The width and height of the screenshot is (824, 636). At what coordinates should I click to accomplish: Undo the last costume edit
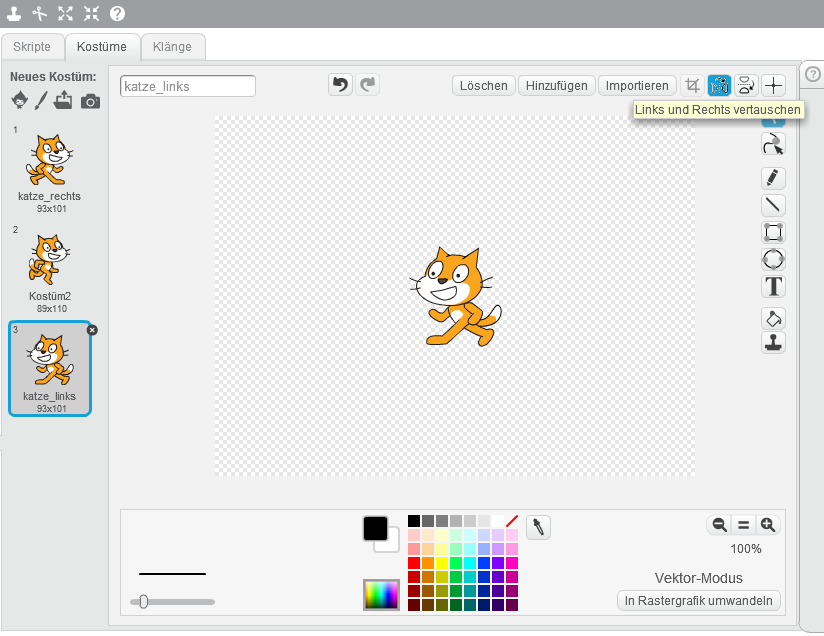[x=341, y=85]
